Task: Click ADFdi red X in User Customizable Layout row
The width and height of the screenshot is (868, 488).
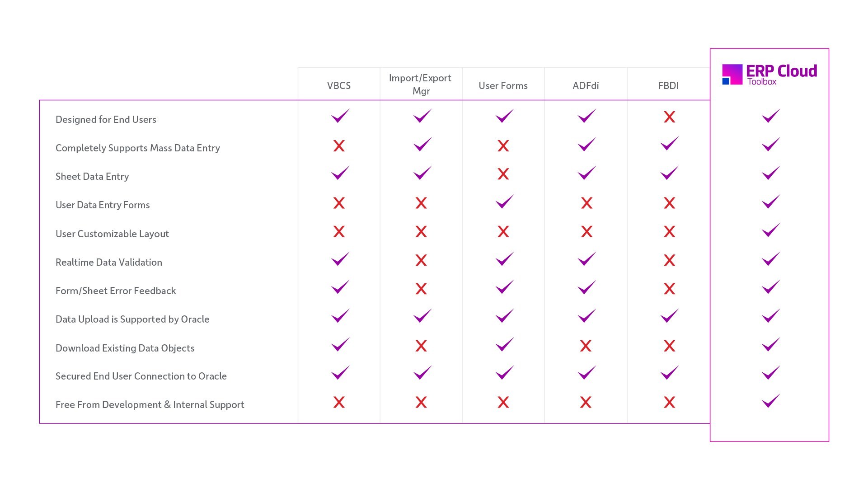Action: click(x=586, y=232)
